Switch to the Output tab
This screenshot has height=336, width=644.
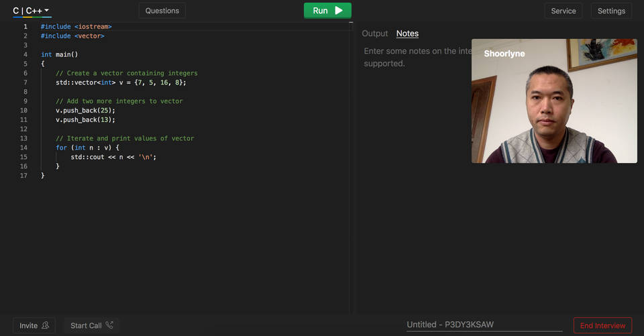coord(374,34)
